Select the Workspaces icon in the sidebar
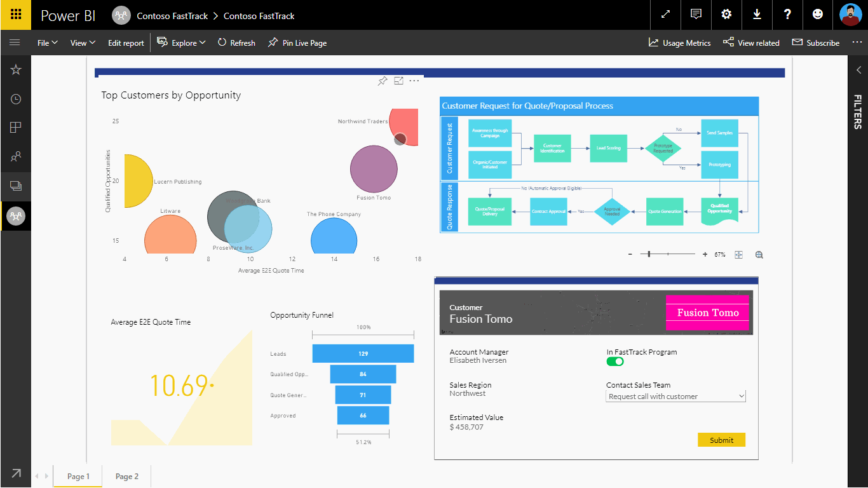Viewport: 868px width, 488px height. tap(16, 186)
